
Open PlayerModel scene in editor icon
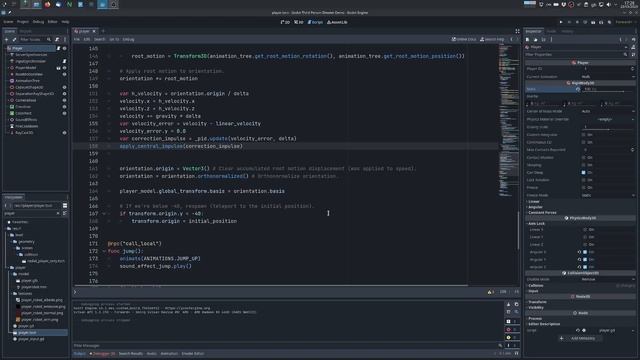(58, 68)
